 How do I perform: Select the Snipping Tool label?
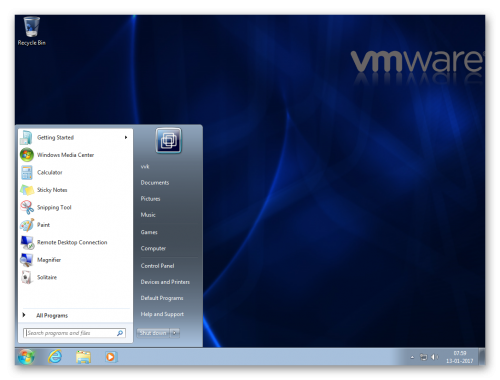(x=54, y=207)
